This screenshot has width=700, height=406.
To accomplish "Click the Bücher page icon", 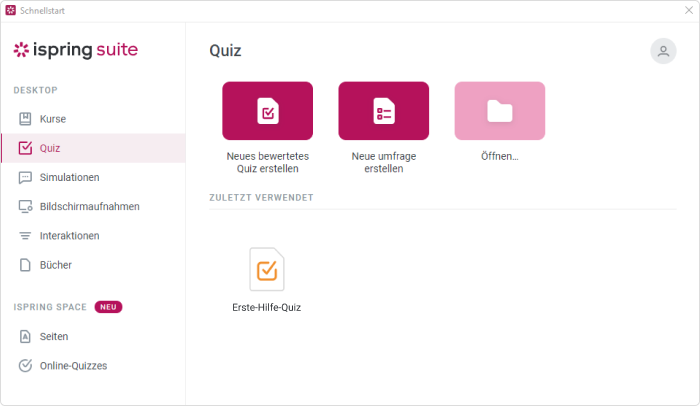I will 25,265.
